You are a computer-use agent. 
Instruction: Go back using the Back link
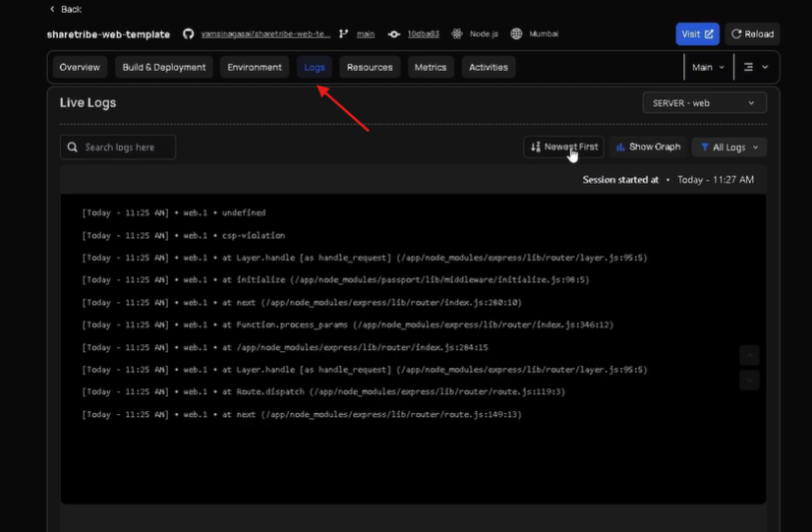point(65,9)
